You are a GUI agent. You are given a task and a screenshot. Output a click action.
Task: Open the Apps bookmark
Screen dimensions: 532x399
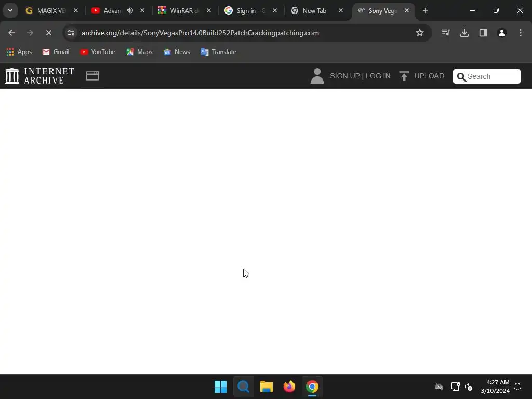(19, 52)
